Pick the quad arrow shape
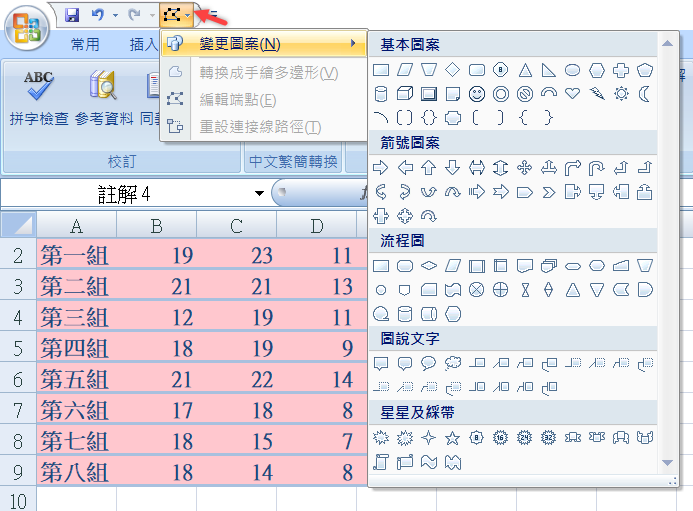Image resolution: width=693 pixels, height=511 pixels. coord(525,168)
